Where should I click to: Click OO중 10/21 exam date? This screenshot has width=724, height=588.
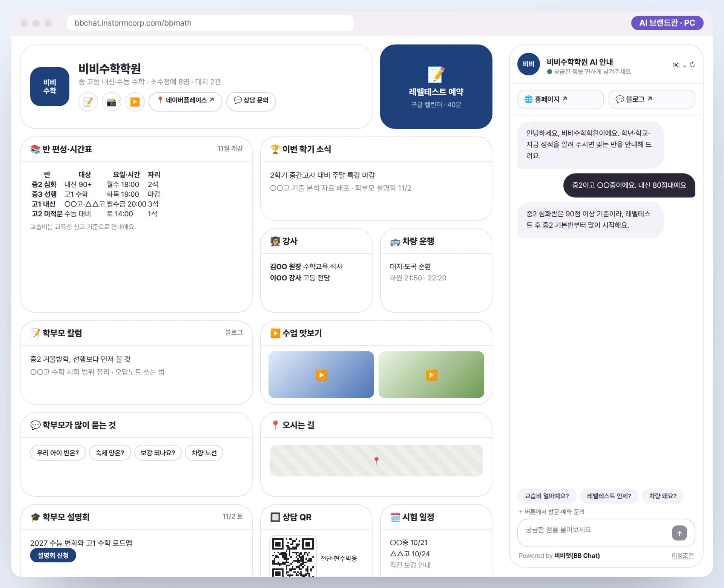pos(409,543)
